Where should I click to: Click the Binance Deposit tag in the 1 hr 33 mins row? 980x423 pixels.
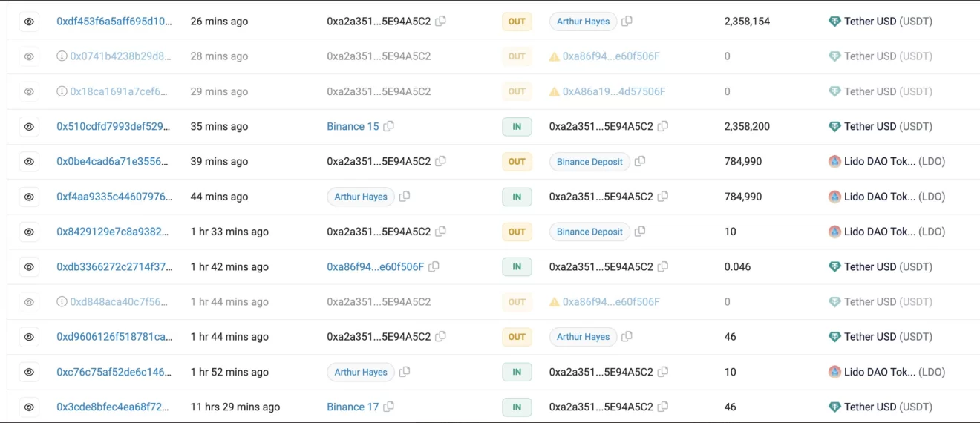click(589, 232)
